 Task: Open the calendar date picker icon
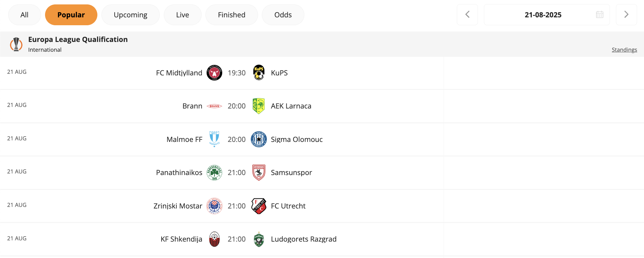coord(600,15)
